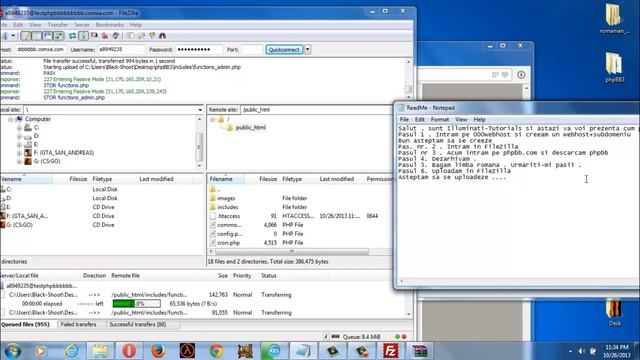Open FileZilla's Transfer menu
The width and height of the screenshot is (640, 360).
pos(58,25)
